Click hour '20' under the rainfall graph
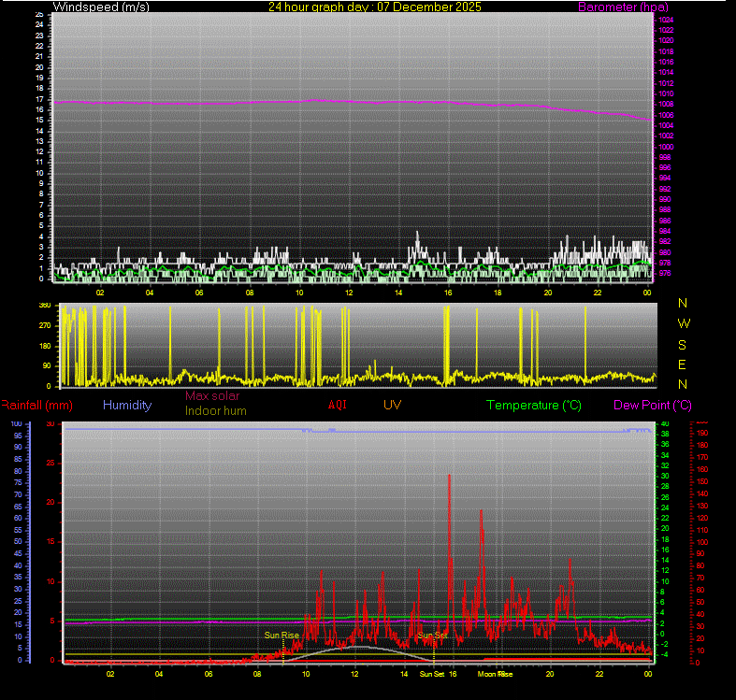 550,674
